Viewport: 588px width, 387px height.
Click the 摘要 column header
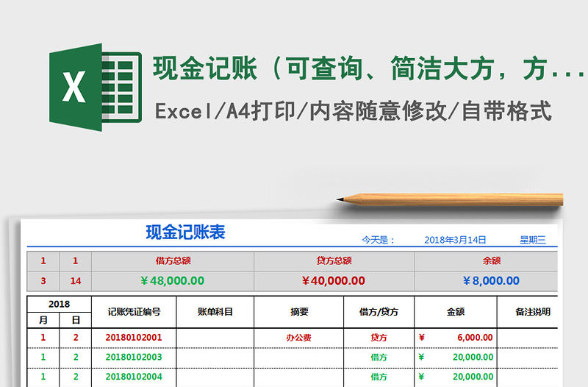tap(299, 312)
